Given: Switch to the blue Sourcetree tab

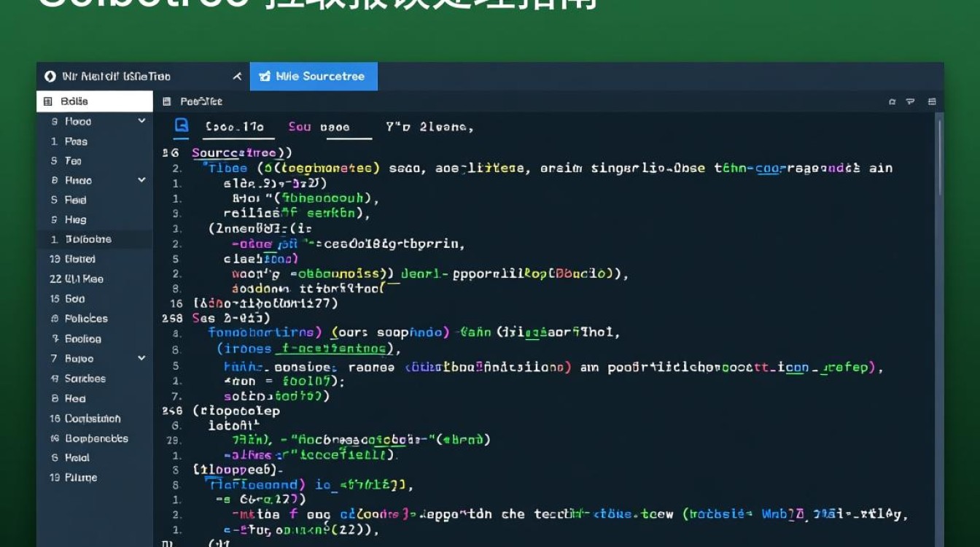Looking at the screenshot, I should tap(314, 77).
